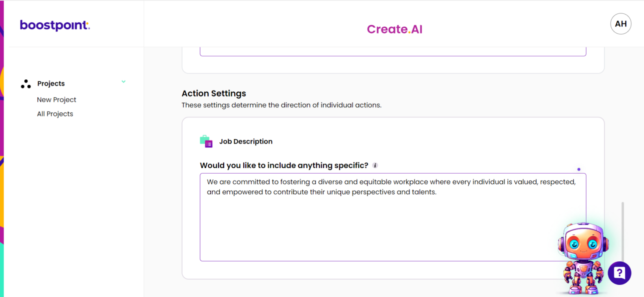The height and width of the screenshot is (297, 644).
Task: Click the Boostpoint logo
Action: pyautogui.click(x=55, y=25)
